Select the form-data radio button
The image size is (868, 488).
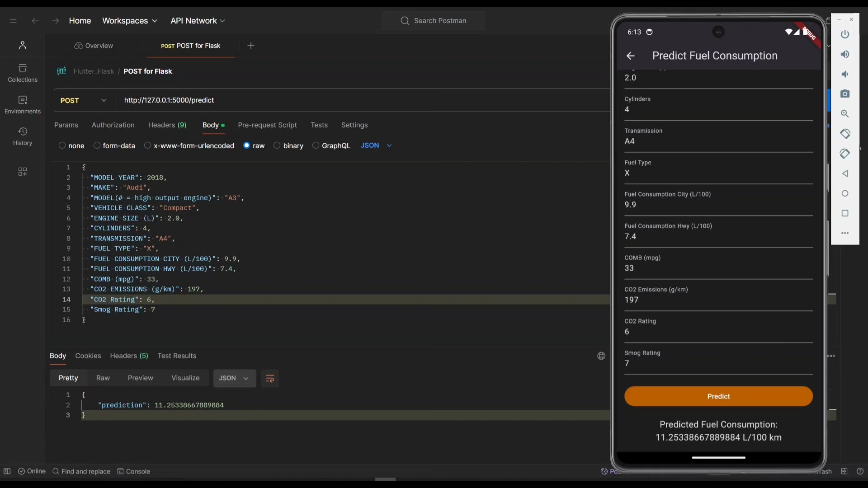click(x=97, y=145)
